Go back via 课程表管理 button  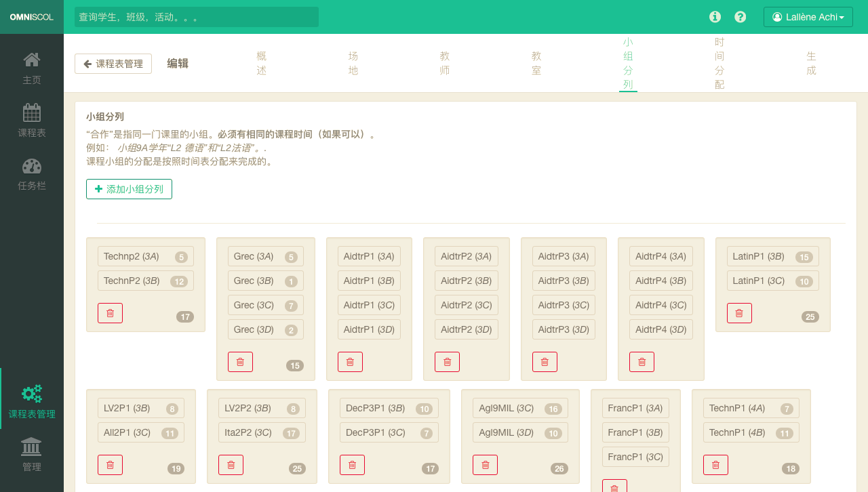click(113, 64)
